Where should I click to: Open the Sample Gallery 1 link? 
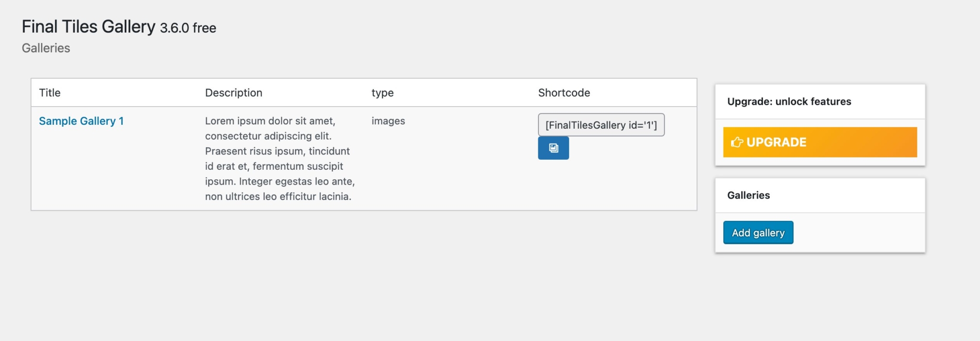[x=81, y=121]
